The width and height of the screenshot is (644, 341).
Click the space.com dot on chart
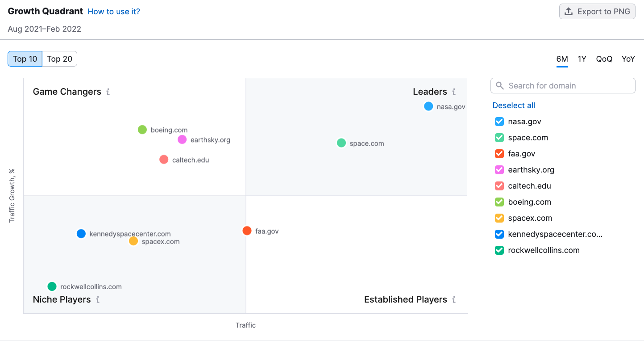click(x=341, y=143)
